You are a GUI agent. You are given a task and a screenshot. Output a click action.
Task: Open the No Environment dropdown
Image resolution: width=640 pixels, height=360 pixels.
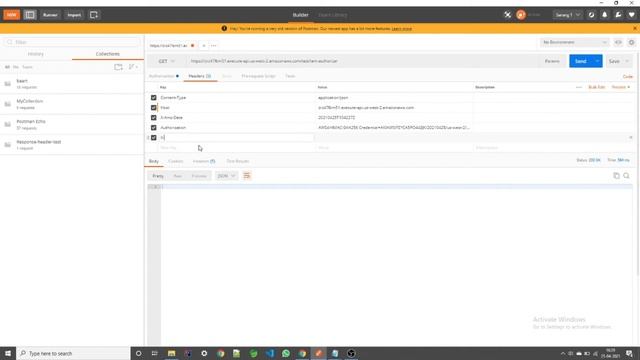point(574,42)
